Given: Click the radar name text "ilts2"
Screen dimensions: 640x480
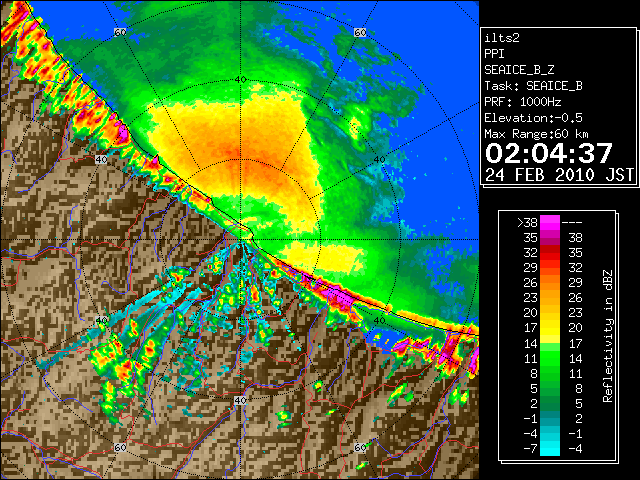Looking at the screenshot, I should [502, 38].
